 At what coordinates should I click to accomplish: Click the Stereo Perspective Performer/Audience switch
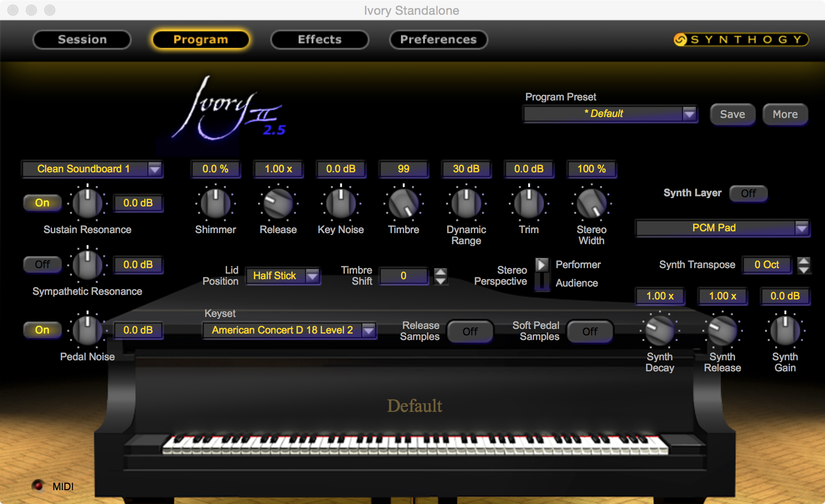pos(542,274)
